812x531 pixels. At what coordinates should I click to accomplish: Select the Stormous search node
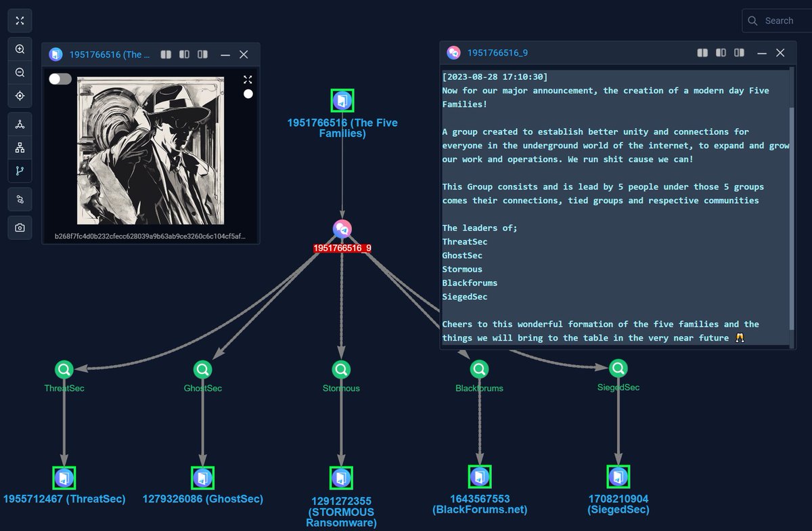[341, 370]
